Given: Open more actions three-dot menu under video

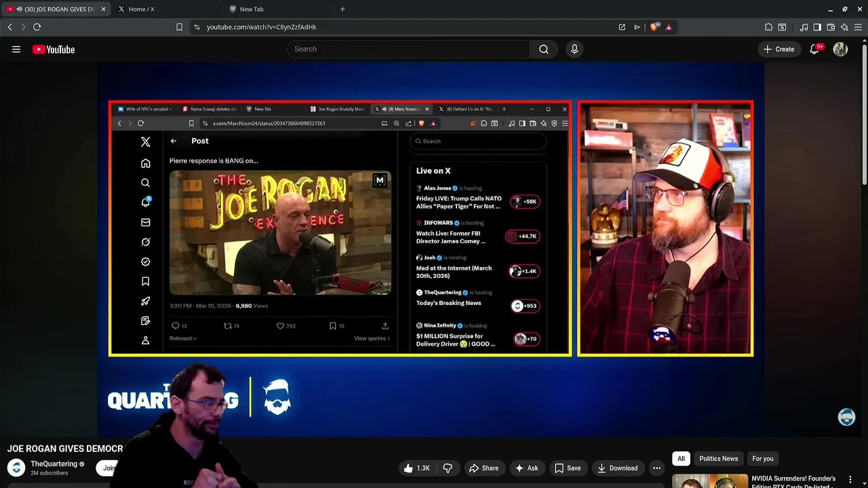Looking at the screenshot, I should tap(656, 468).
